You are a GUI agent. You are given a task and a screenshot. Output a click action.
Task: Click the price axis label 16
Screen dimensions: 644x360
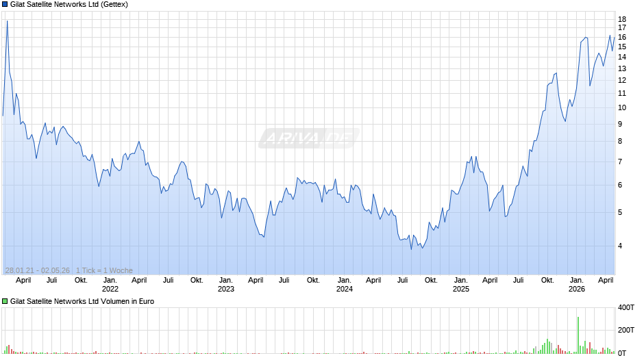[x=622, y=38]
